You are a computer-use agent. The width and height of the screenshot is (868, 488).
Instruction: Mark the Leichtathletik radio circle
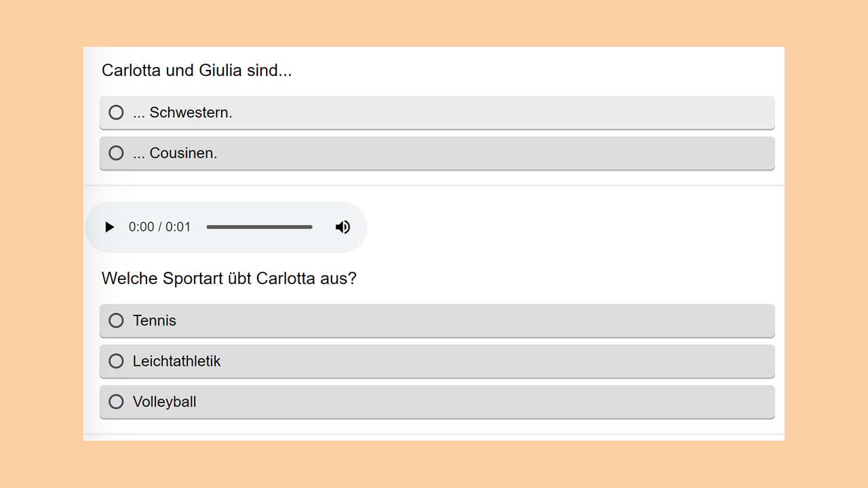[116, 361]
